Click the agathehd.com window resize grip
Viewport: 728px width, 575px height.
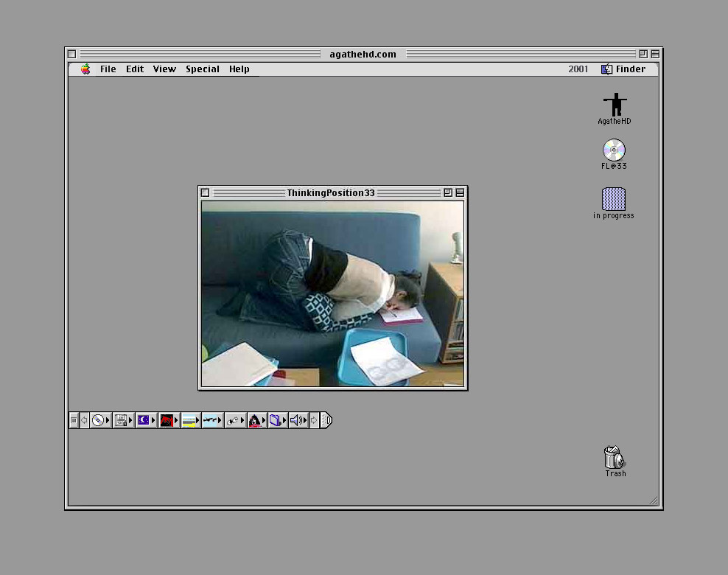point(654,501)
